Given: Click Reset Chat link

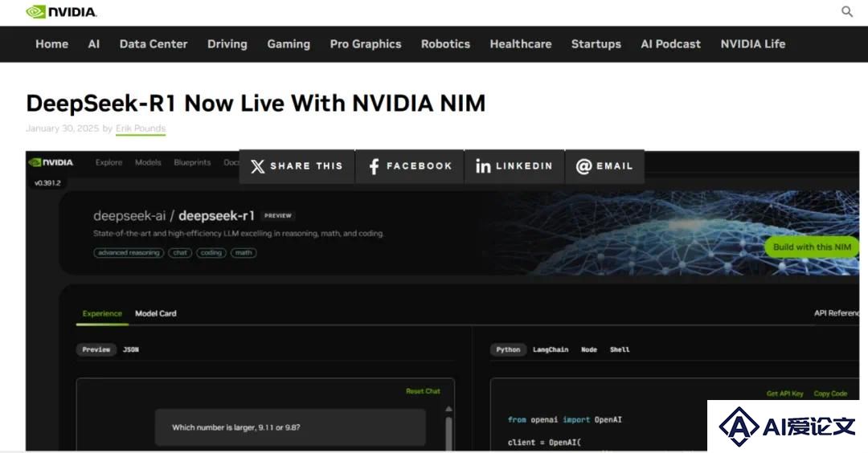Looking at the screenshot, I should point(423,391).
